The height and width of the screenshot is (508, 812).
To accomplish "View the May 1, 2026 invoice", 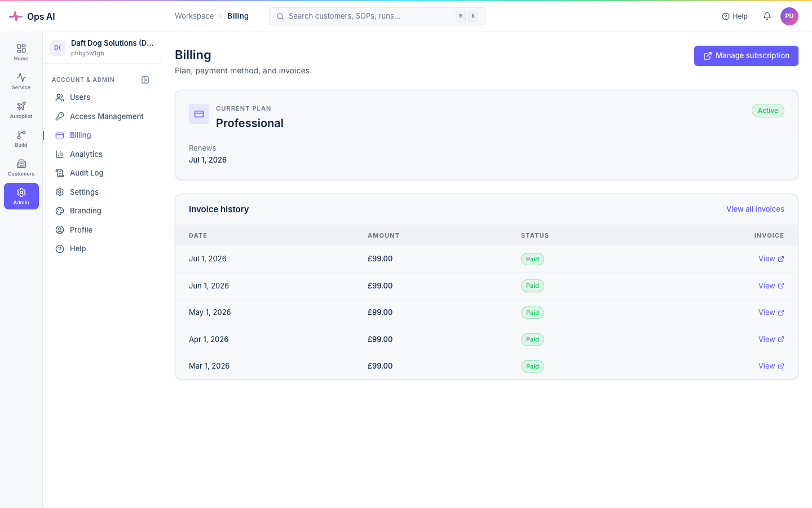I will 771,313.
